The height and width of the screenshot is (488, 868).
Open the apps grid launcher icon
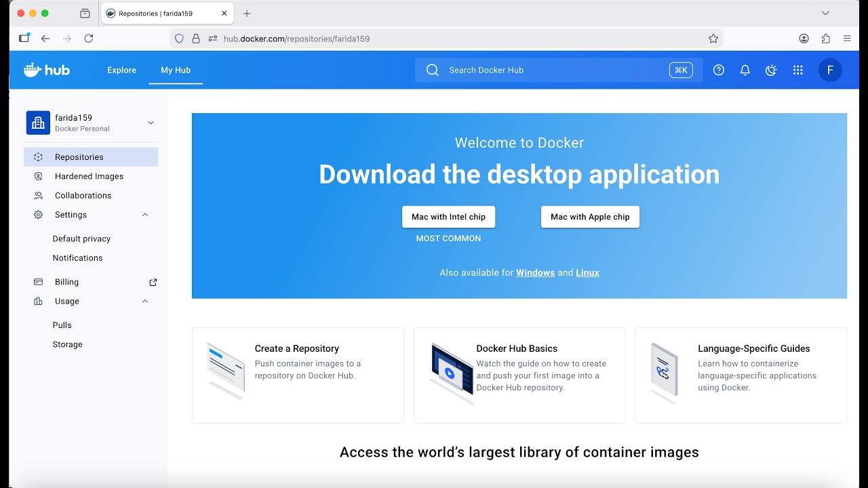coord(797,70)
